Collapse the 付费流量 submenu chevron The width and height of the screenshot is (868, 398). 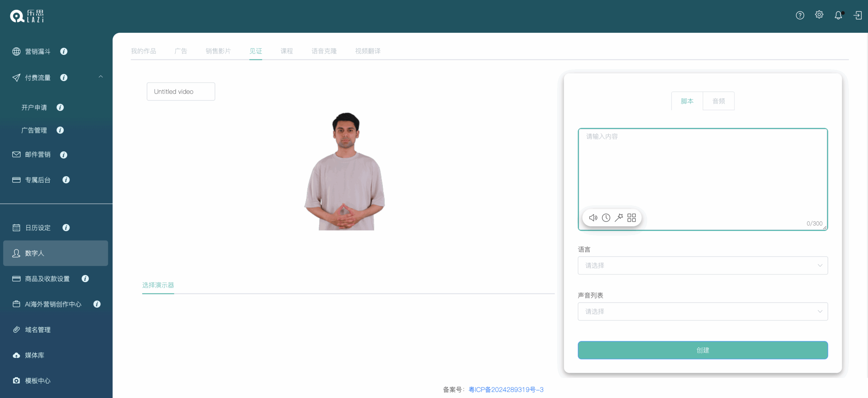(101, 77)
